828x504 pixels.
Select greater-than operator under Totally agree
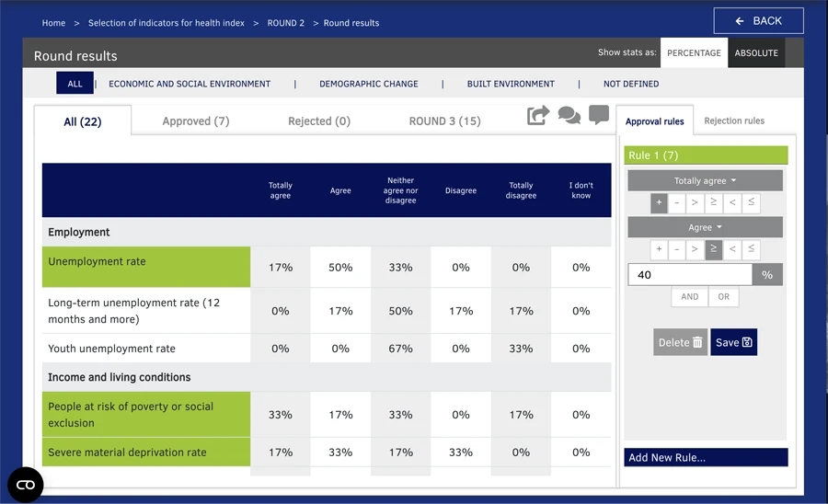[695, 202]
